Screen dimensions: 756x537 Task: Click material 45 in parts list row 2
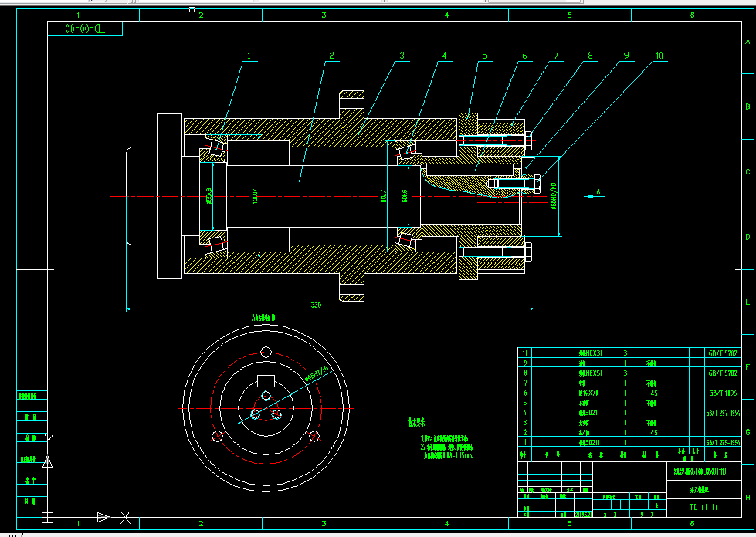point(654,433)
